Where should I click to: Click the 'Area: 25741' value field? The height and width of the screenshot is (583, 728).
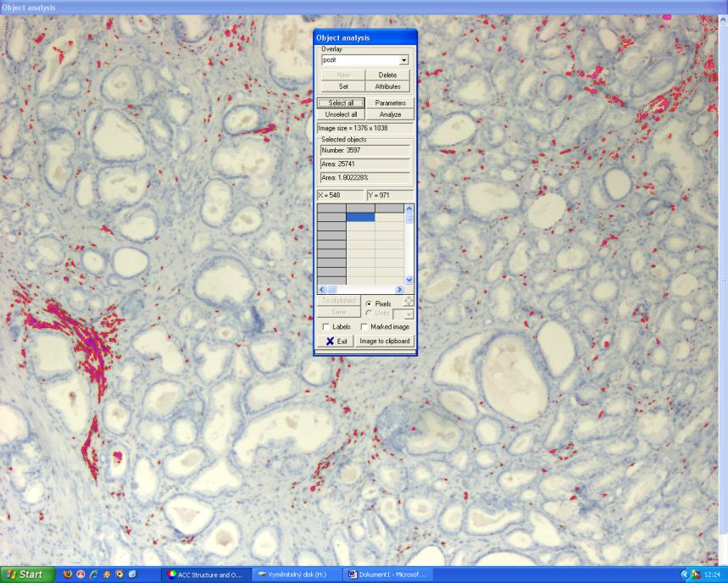coord(365,164)
